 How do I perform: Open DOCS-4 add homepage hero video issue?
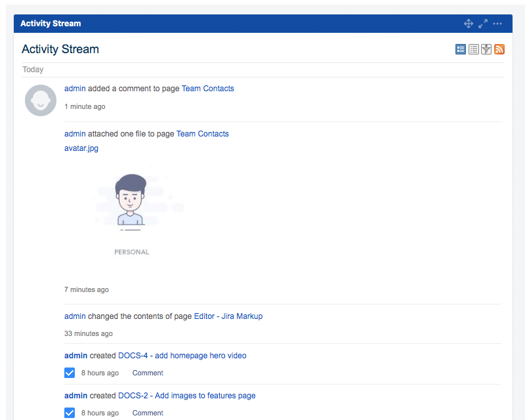pyautogui.click(x=182, y=356)
